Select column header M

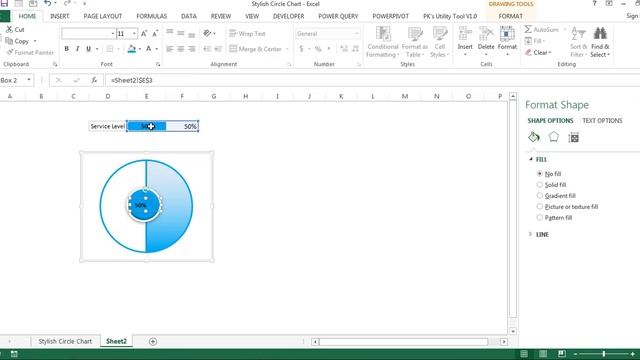(x=404, y=96)
